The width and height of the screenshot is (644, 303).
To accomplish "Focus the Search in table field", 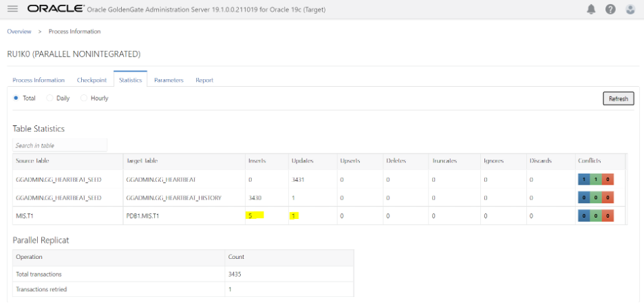I will 60,145.
